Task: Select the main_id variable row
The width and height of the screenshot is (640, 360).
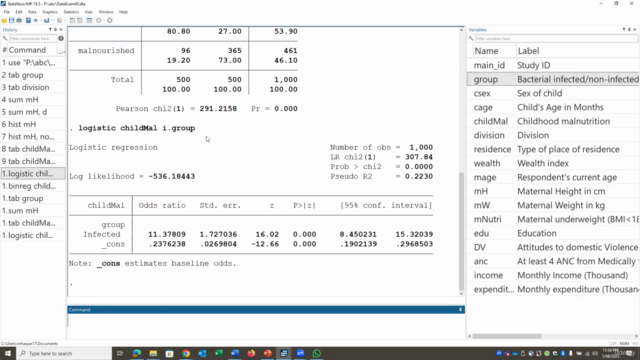Action: [553, 65]
